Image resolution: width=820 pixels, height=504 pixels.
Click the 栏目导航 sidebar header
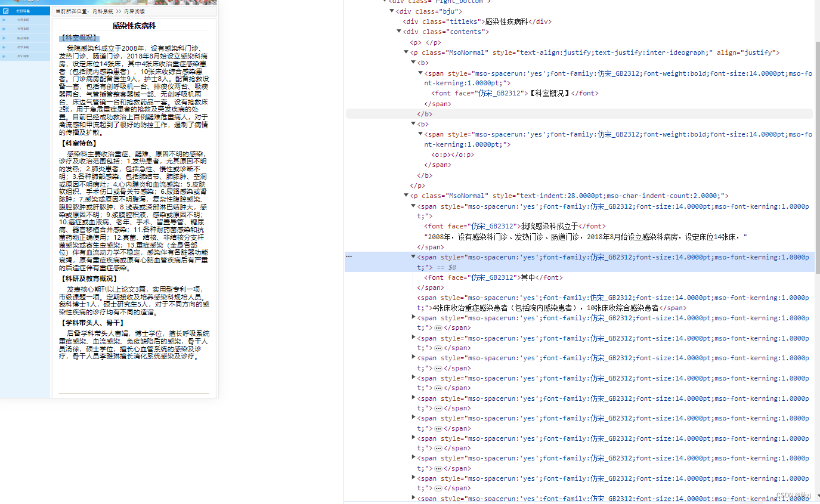pos(25,11)
